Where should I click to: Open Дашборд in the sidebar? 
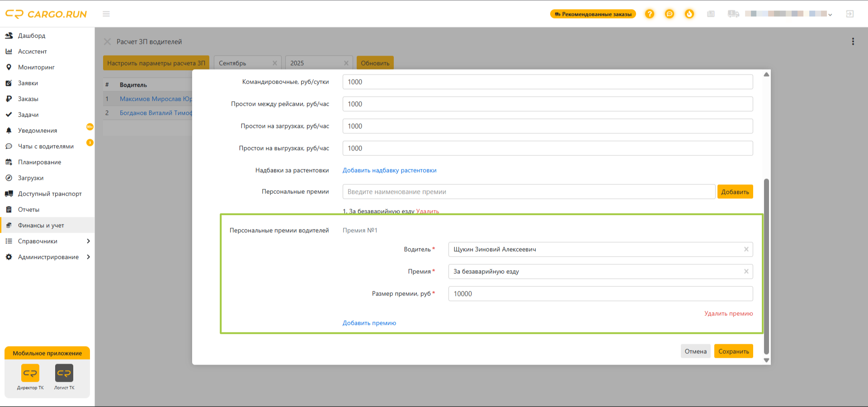pyautogui.click(x=32, y=36)
